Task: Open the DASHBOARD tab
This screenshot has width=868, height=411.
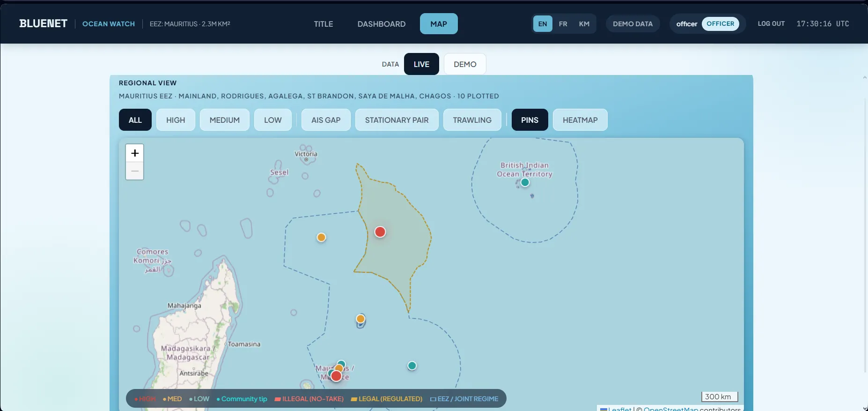Action: tap(382, 24)
